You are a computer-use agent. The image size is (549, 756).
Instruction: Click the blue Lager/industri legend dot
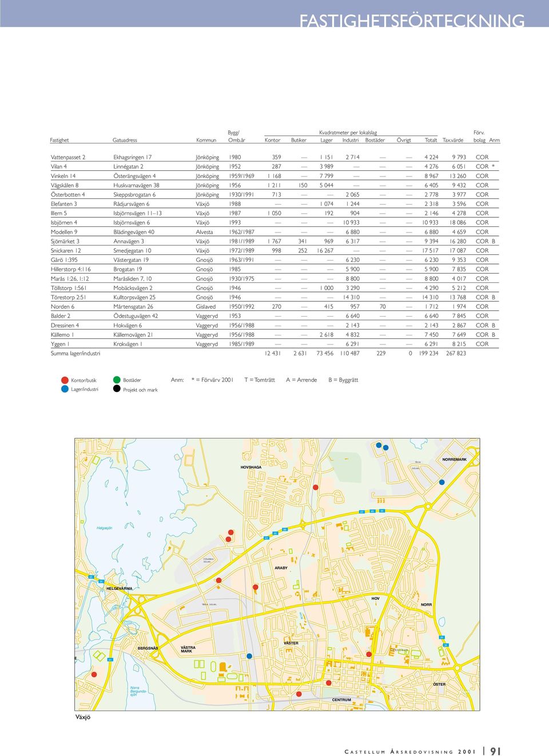(x=65, y=389)
